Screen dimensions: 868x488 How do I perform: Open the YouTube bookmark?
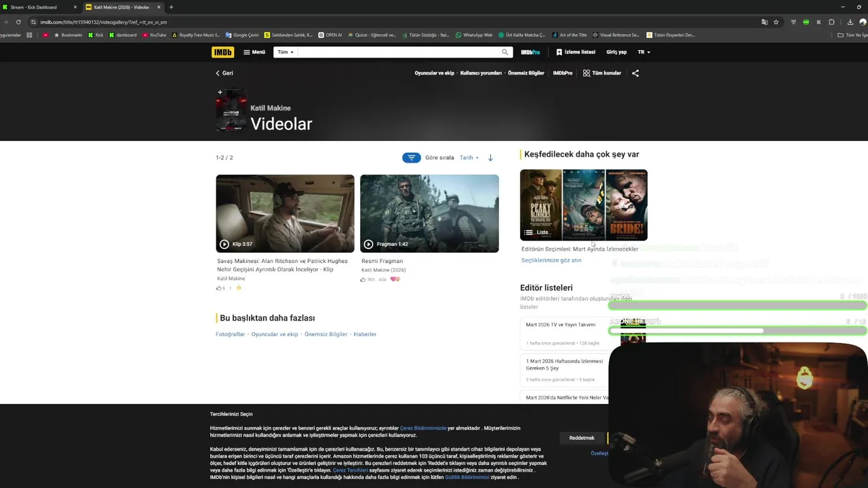pyautogui.click(x=154, y=35)
